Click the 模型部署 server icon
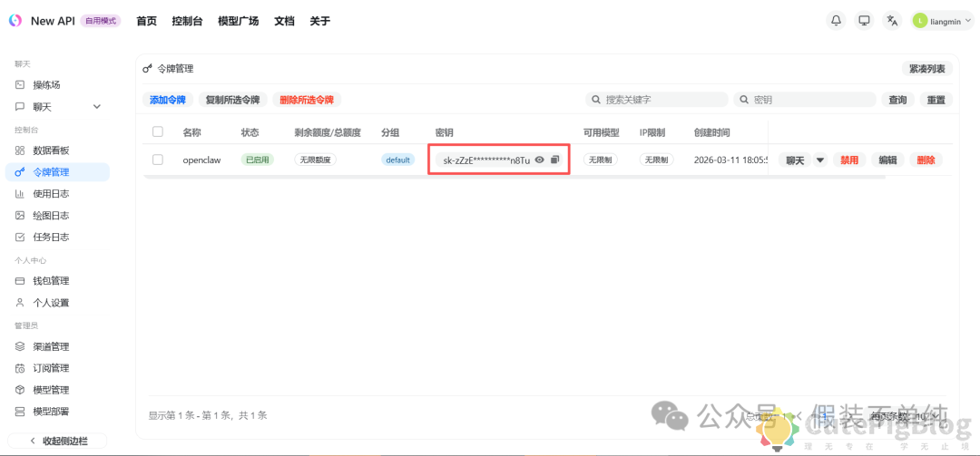The height and width of the screenshot is (456, 980). [x=20, y=412]
